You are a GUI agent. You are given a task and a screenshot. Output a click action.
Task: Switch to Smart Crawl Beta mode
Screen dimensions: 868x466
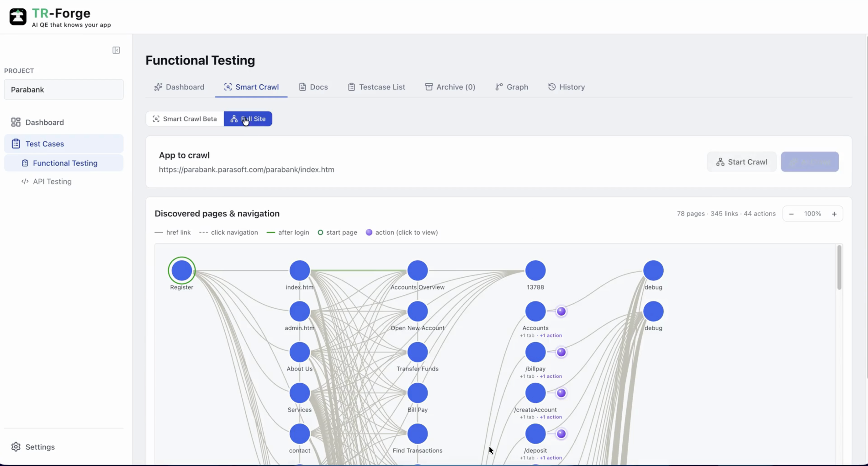185,119
